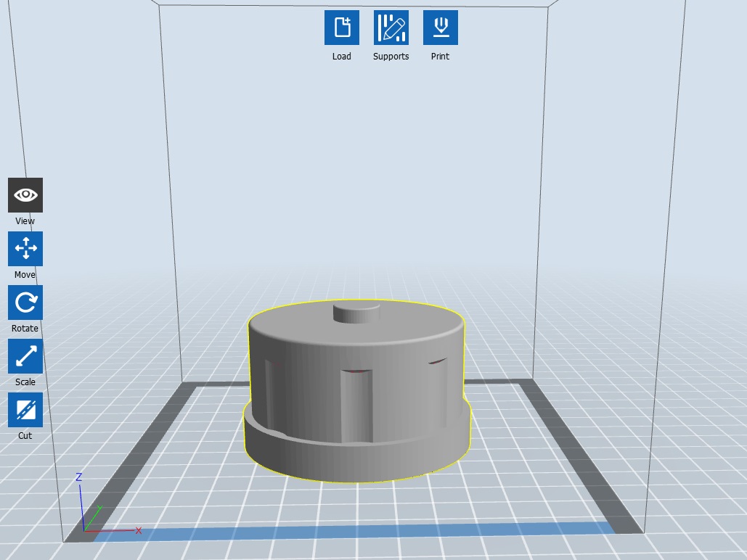
Task: Activate the Move arrows tool icon
Action: (x=25, y=249)
